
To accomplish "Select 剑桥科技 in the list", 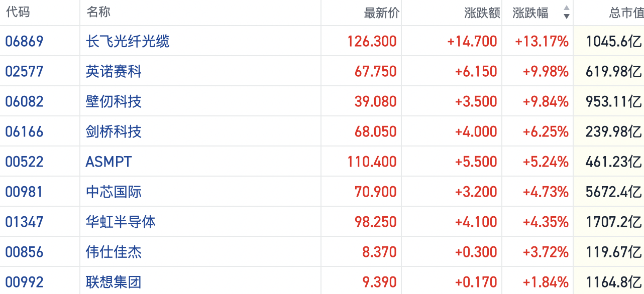I will pos(114,131).
